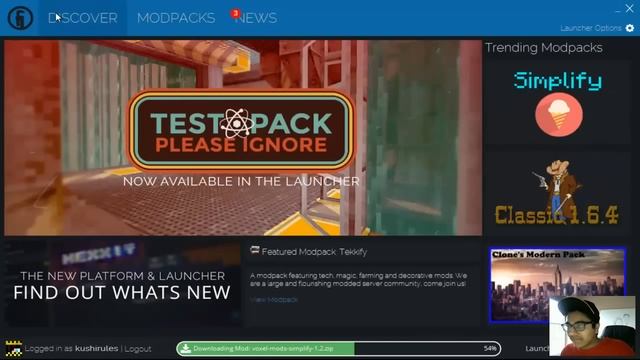Click the Now Available In The Launcher text

[x=241, y=182]
